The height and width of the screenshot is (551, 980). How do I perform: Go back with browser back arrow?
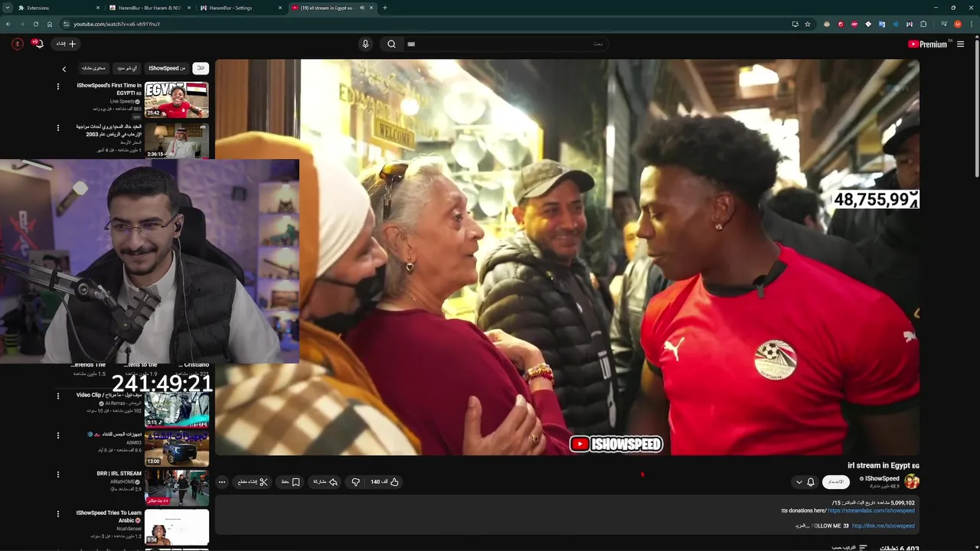point(8,24)
